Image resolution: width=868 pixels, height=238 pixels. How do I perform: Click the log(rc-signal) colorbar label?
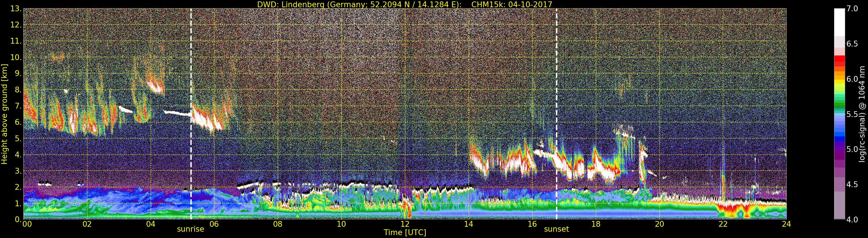(862, 114)
